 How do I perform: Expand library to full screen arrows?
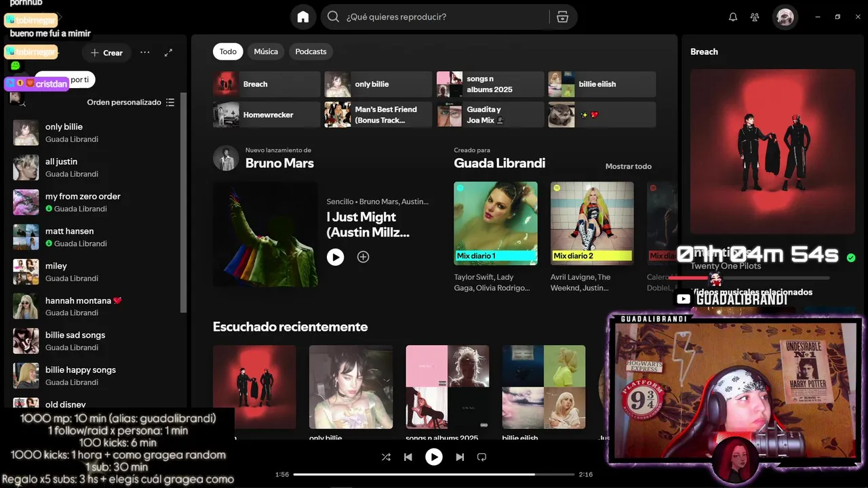169,52
